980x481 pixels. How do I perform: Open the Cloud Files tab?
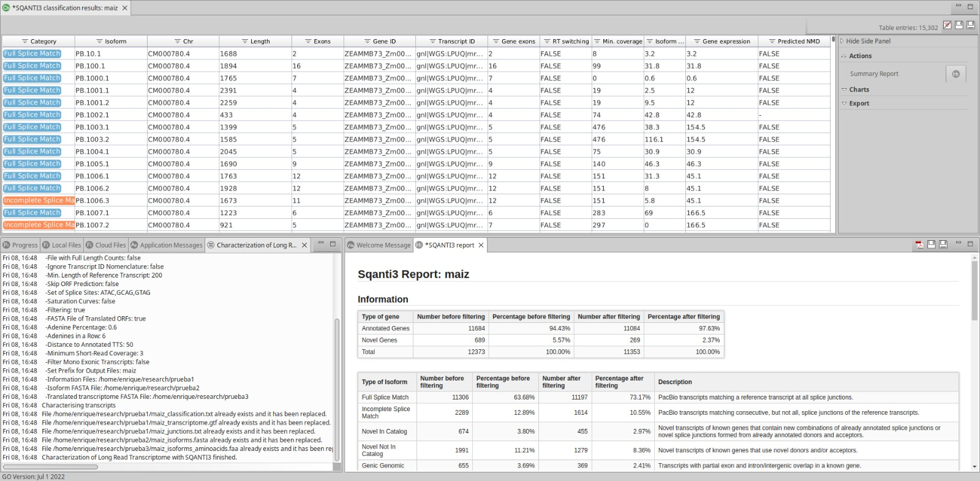click(x=106, y=245)
